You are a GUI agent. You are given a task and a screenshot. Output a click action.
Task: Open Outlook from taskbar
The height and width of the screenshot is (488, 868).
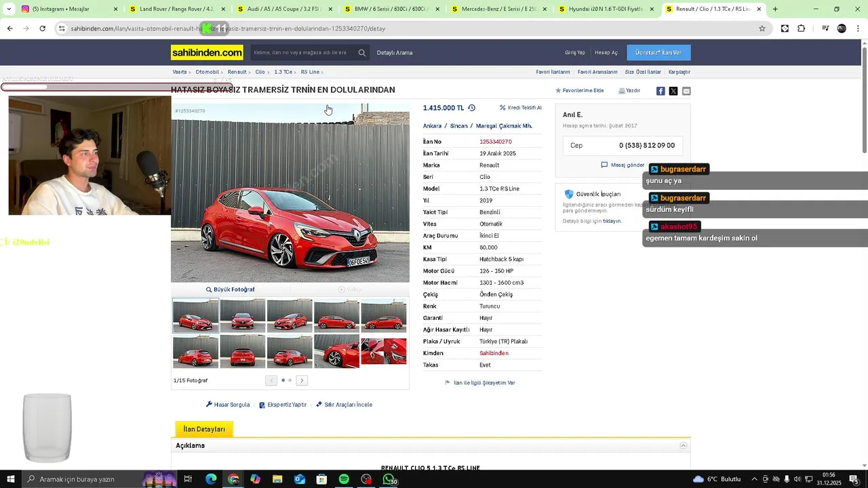click(x=300, y=479)
